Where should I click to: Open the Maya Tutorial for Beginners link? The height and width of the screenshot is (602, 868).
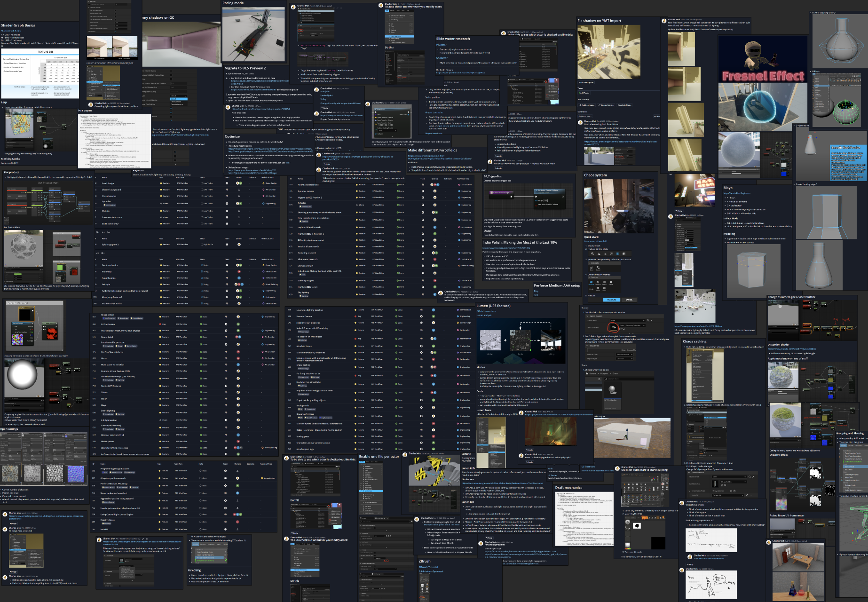pyautogui.click(x=736, y=193)
